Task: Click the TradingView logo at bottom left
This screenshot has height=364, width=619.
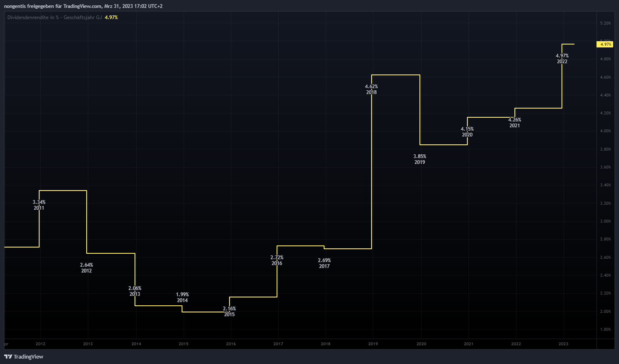Action: 24,357
